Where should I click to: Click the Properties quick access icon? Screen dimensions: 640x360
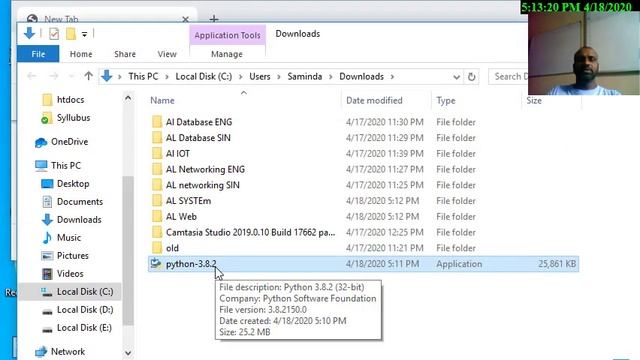click(x=54, y=34)
